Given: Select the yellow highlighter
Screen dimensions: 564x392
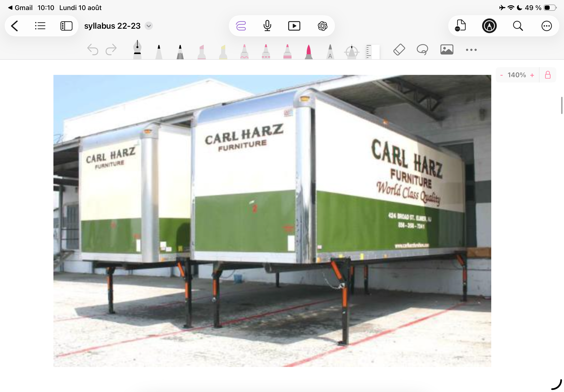Looking at the screenshot, I should point(223,52).
